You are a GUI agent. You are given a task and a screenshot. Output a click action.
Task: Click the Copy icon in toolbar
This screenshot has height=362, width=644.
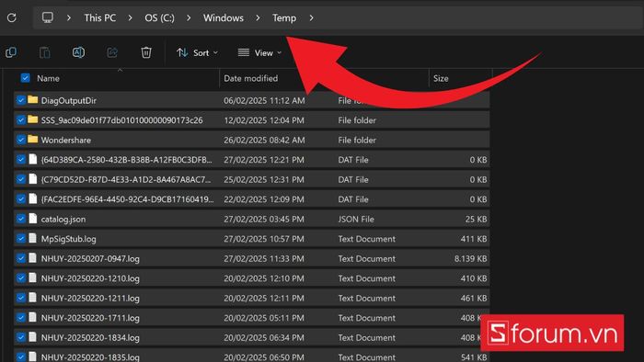[x=11, y=52]
